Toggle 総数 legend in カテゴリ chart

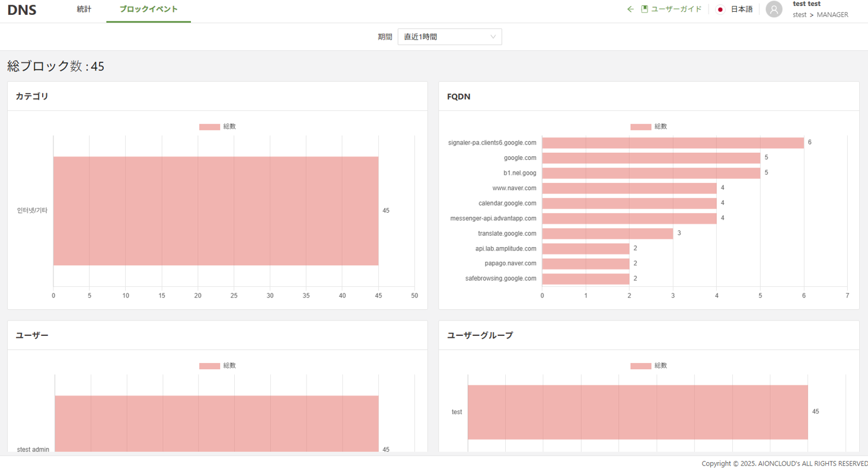point(217,127)
